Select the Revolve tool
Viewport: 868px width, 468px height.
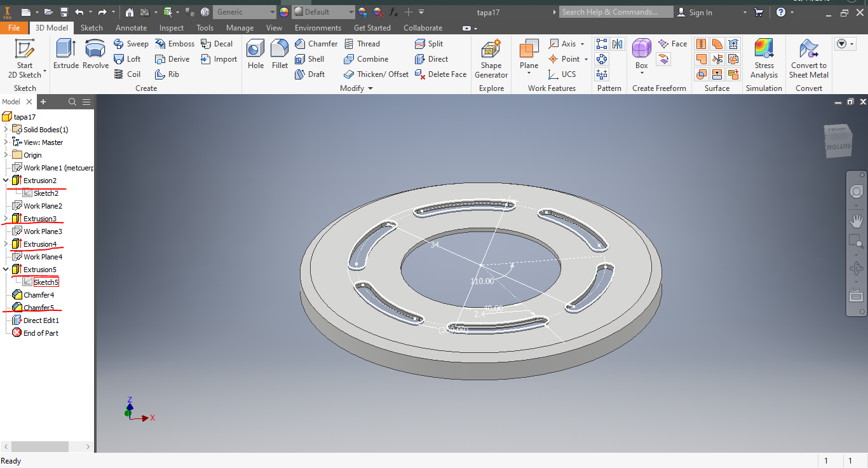[95, 54]
